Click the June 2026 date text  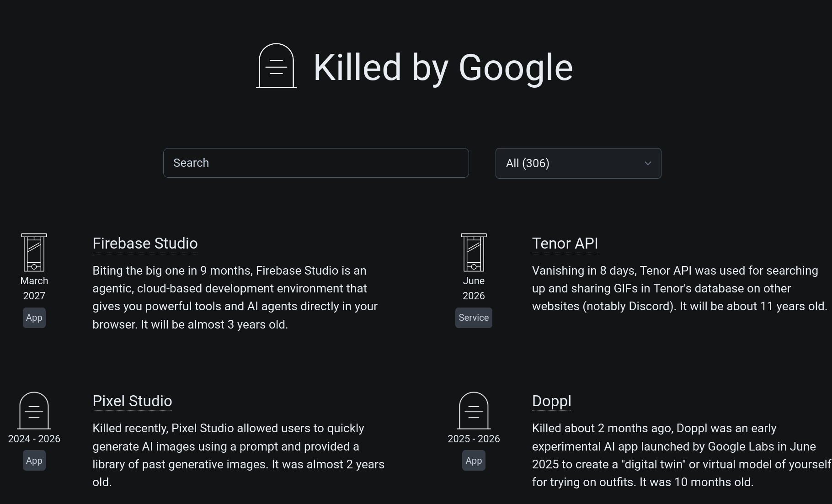474,288
